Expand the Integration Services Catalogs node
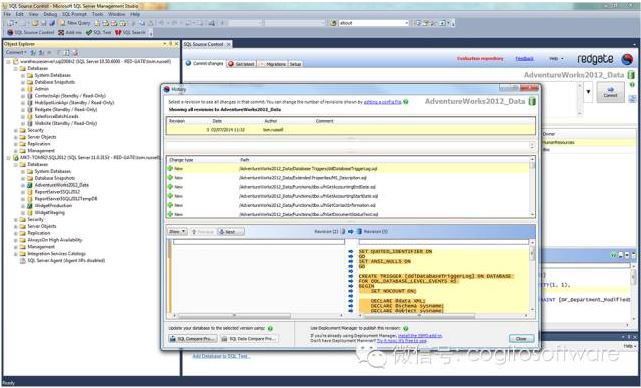Viewport: 641px width, 388px height. point(16,254)
